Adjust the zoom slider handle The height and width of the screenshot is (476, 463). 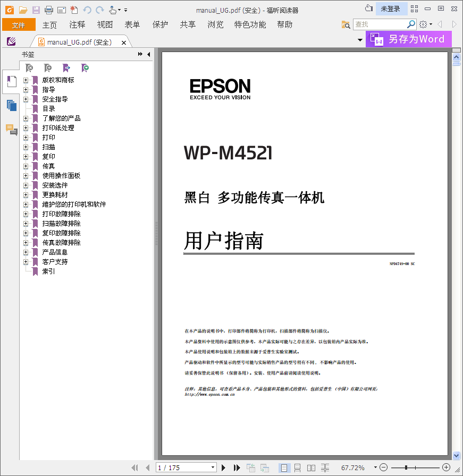406,467
